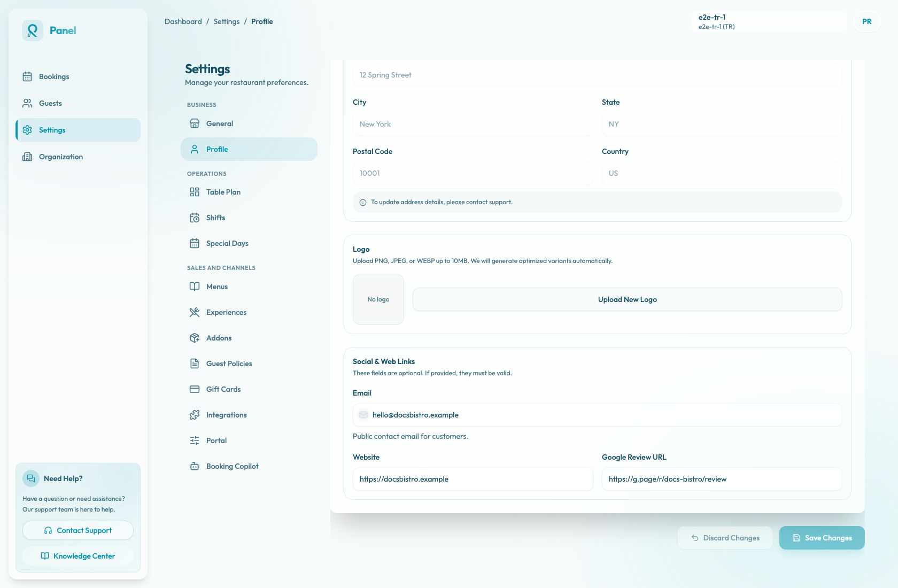The height and width of the screenshot is (588, 898).
Task: Click the Menus book icon
Action: coord(195,287)
